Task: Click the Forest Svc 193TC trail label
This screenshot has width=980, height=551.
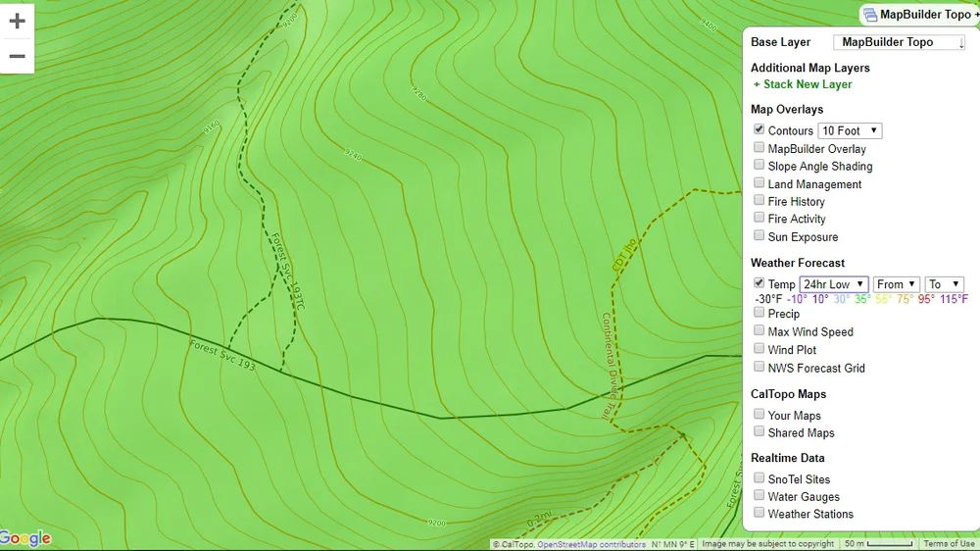Action: [x=287, y=271]
